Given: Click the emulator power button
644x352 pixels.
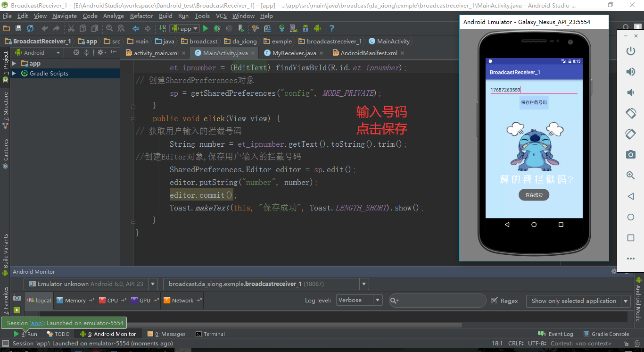Looking at the screenshot, I should [630, 51].
